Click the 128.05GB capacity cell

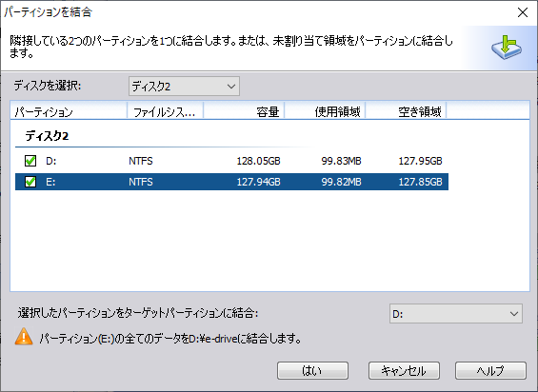click(x=258, y=161)
